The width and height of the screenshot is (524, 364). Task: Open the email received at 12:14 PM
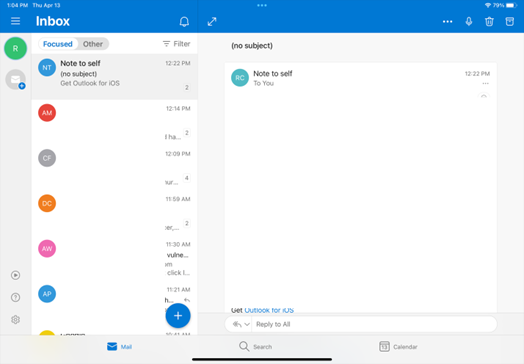coord(115,122)
